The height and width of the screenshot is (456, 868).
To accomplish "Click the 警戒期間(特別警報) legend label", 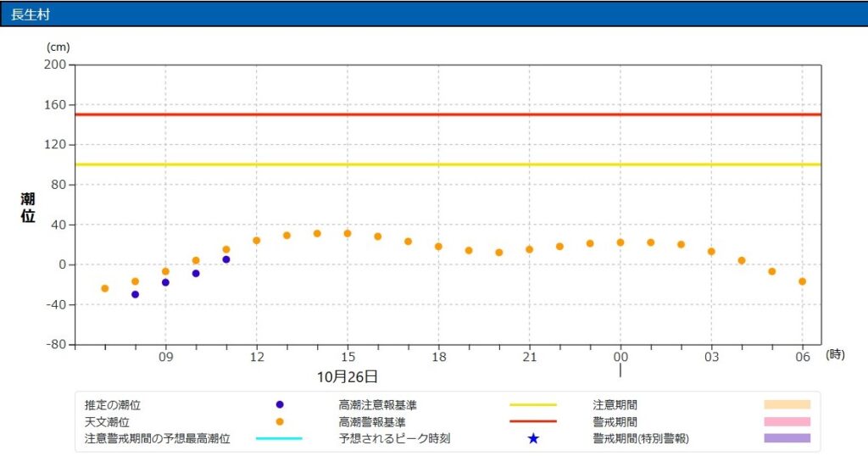I will (x=641, y=439).
